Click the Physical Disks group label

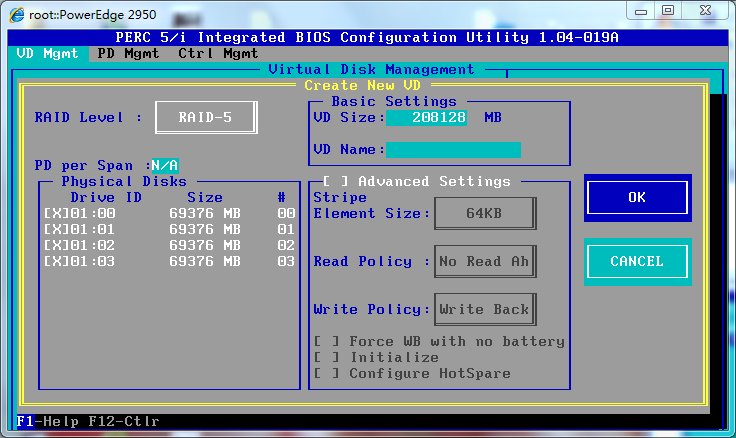124,181
